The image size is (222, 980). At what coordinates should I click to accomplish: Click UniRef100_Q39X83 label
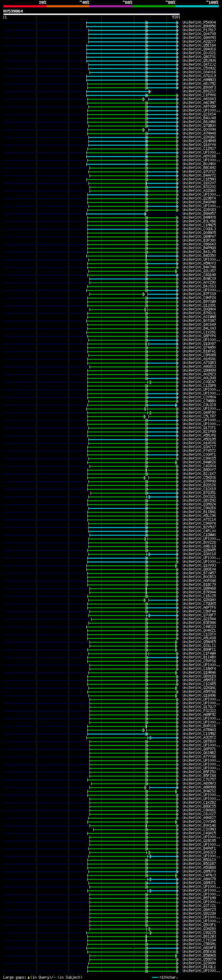[199, 210]
